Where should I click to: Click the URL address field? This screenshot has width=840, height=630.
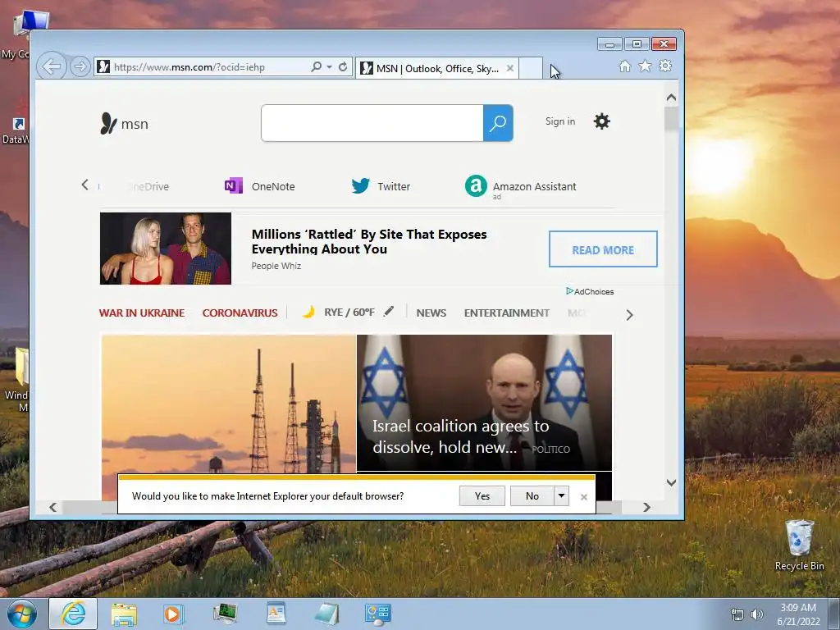coord(211,67)
